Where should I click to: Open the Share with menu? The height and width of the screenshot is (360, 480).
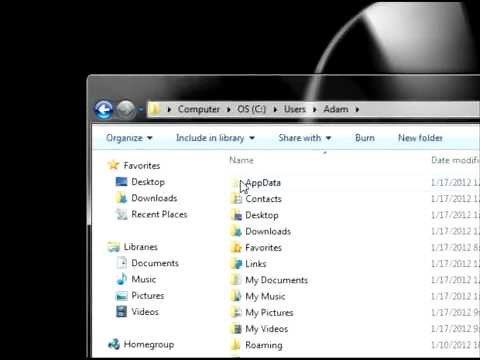[x=305, y=138]
